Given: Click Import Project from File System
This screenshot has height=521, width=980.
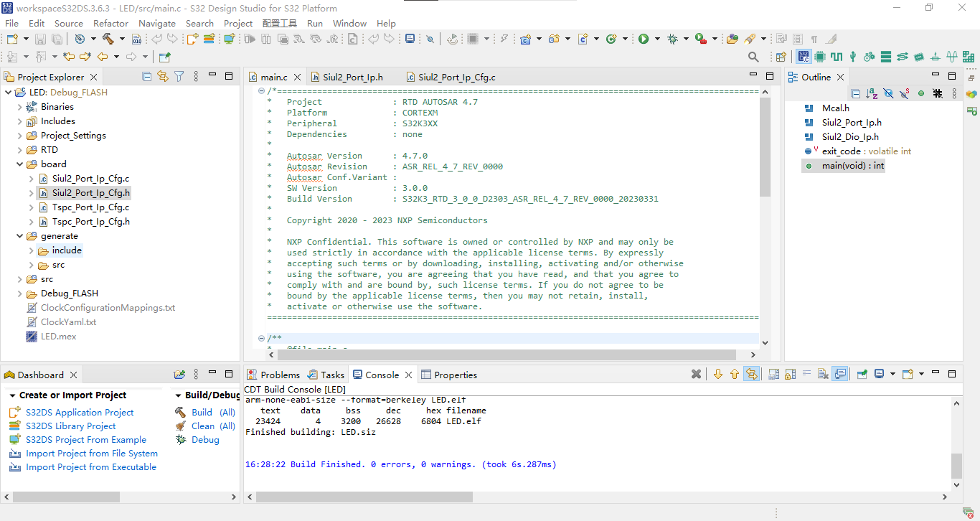Looking at the screenshot, I should (92, 453).
